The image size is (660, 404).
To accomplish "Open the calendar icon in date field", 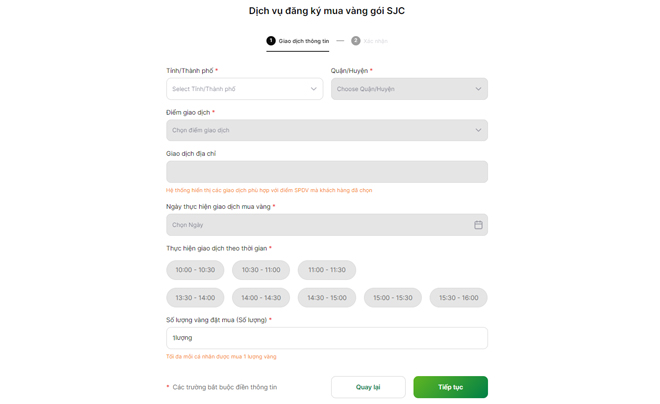I will tap(478, 225).
